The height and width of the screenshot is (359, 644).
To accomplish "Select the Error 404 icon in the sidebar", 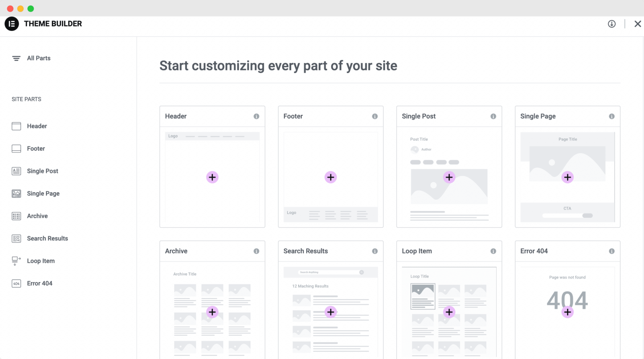I will point(16,283).
